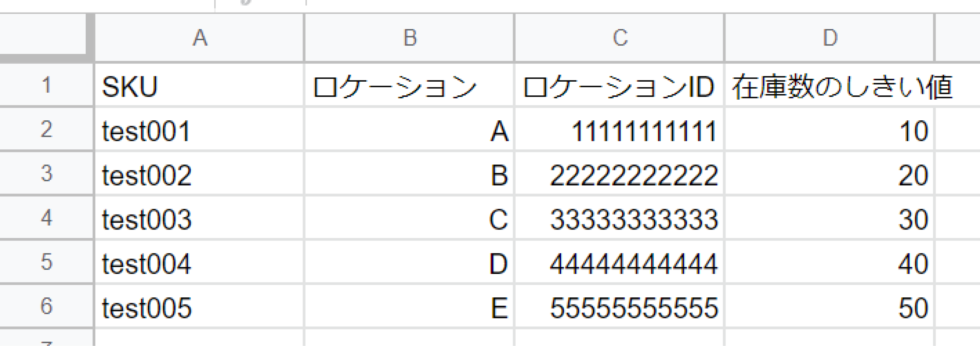Screen dimensions: 980x346
Task: Select column B header
Action: point(409,38)
